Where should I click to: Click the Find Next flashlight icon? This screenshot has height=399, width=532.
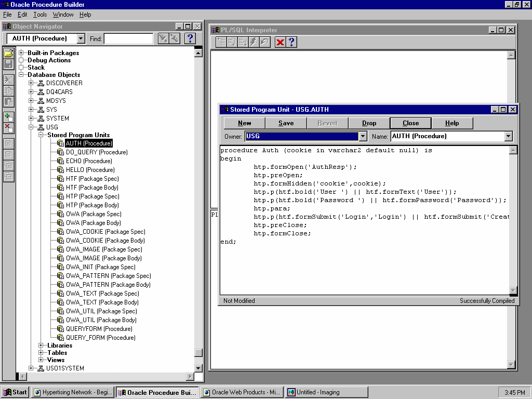tap(164, 38)
